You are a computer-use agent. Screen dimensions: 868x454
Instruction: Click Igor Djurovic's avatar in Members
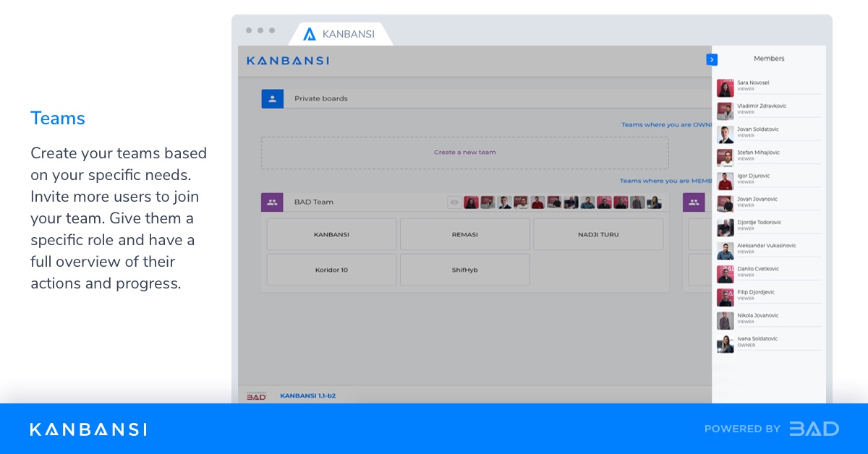pyautogui.click(x=725, y=181)
